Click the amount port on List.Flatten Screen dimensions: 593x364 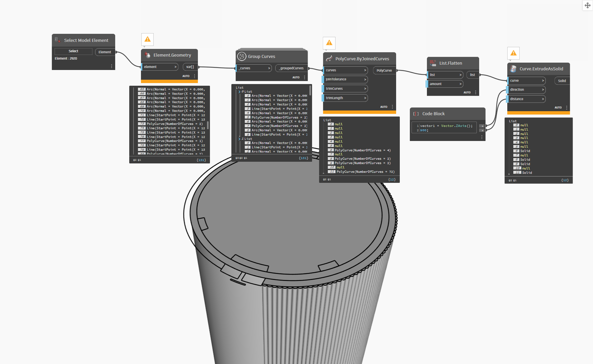tap(445, 84)
